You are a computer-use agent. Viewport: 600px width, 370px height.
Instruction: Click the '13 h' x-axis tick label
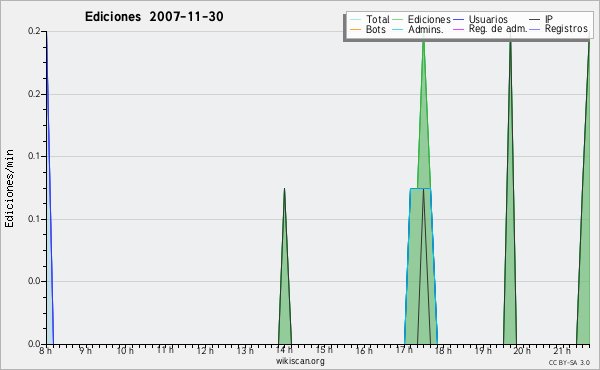tap(245, 350)
